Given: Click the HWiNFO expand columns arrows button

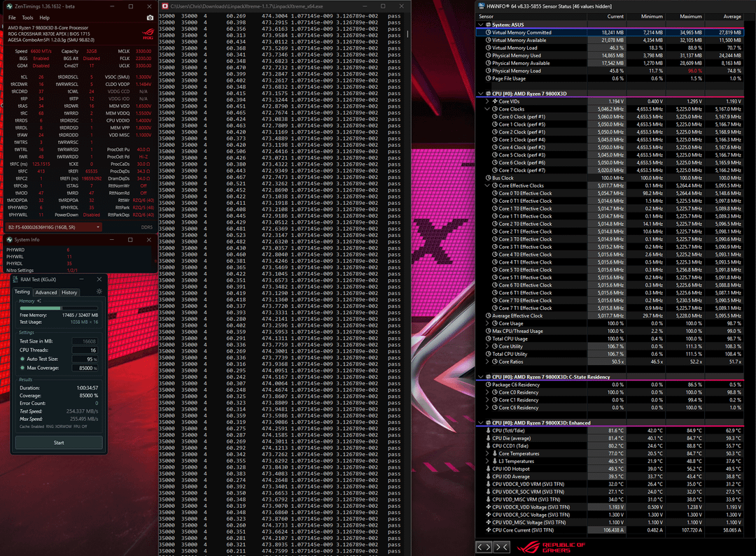Looking at the screenshot, I should click(x=484, y=547).
